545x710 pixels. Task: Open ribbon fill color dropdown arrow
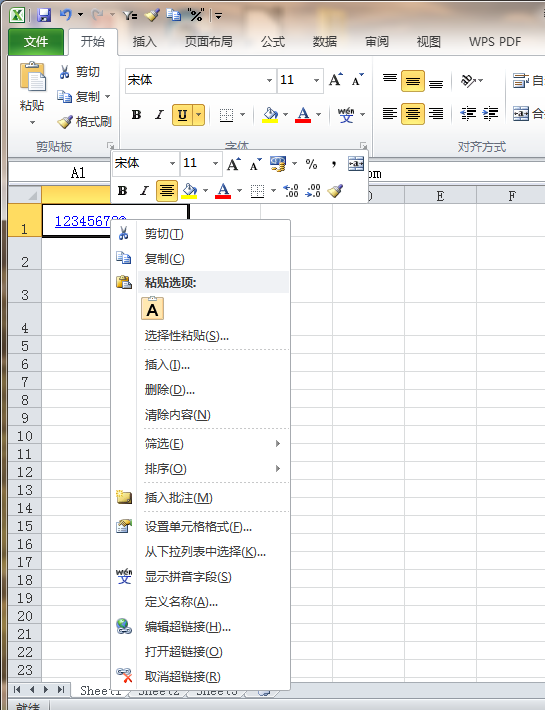pyautogui.click(x=285, y=115)
